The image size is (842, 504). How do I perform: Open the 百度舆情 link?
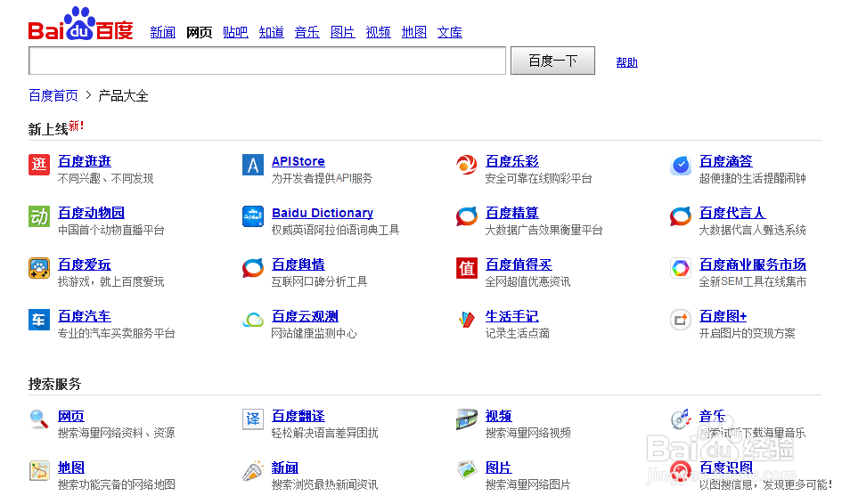coord(298,264)
